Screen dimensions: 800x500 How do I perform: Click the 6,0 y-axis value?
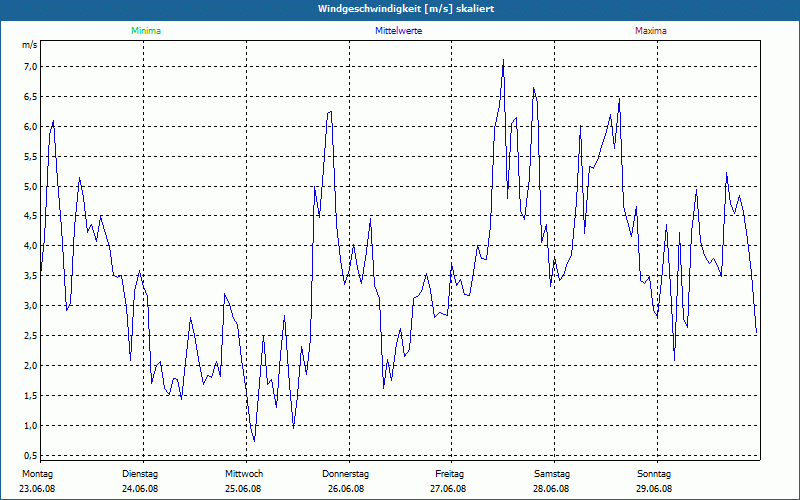[x=31, y=127]
